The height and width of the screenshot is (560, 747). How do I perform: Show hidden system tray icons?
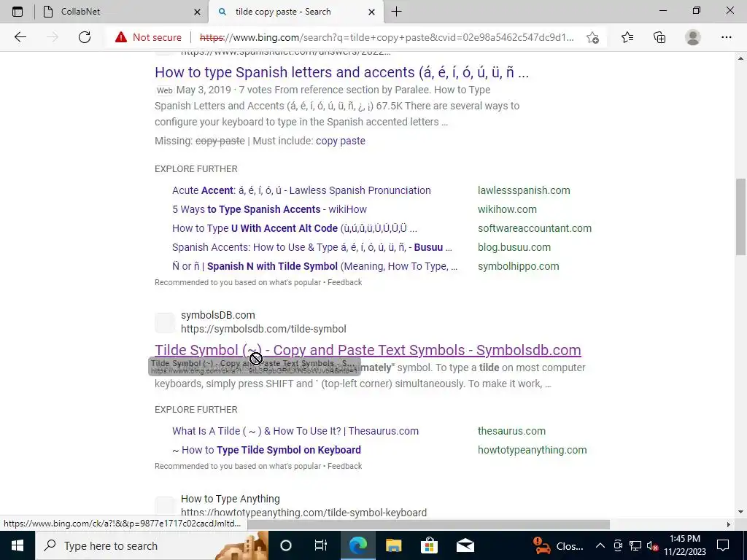[x=600, y=545]
